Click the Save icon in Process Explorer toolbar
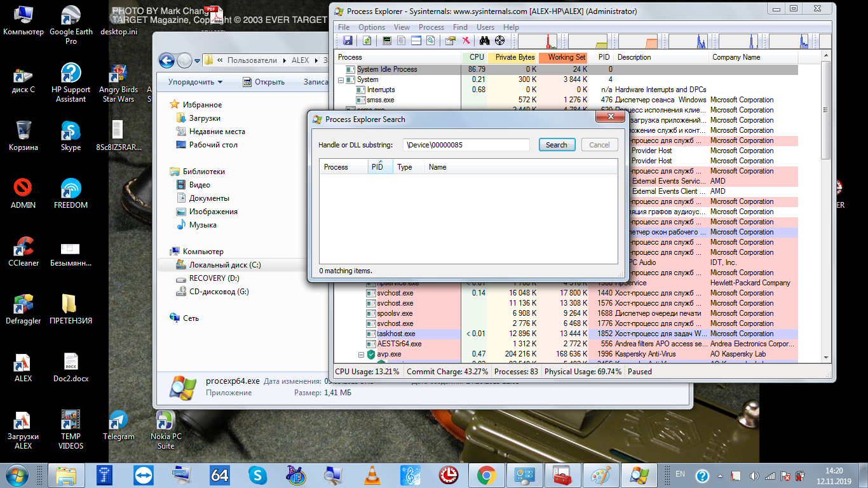Image resolution: width=868 pixels, height=488 pixels. [x=348, y=41]
